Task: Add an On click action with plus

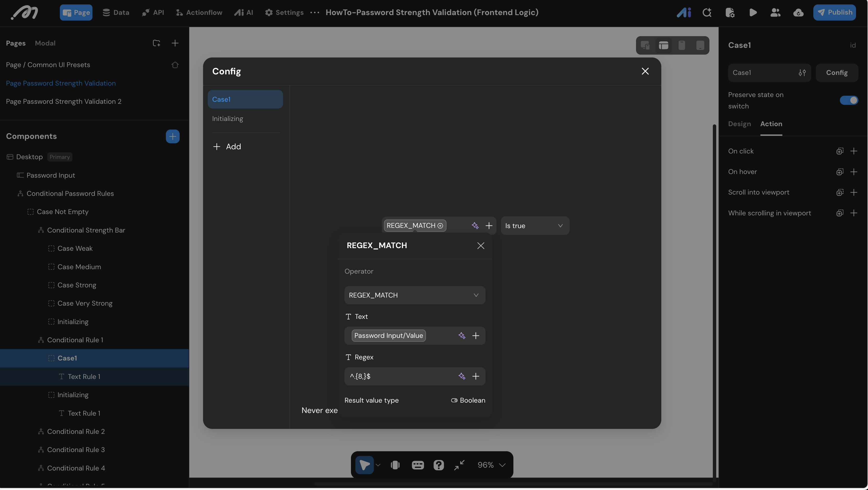Action: tap(853, 151)
